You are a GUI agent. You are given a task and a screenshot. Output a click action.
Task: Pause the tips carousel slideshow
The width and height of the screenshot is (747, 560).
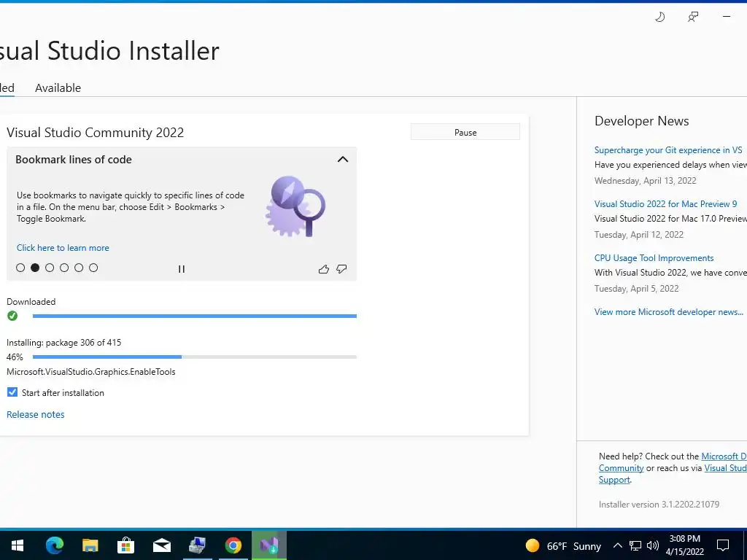pyautogui.click(x=182, y=269)
